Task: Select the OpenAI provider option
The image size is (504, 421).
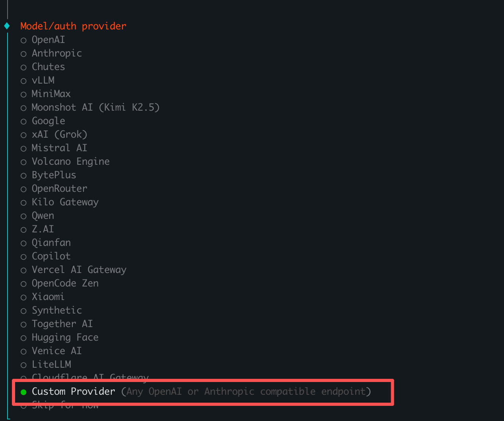Action: coord(48,40)
